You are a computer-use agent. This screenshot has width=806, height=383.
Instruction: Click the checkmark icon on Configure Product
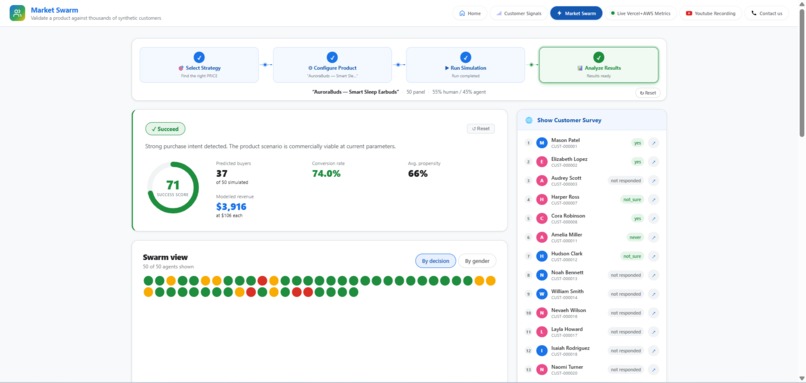click(x=332, y=57)
